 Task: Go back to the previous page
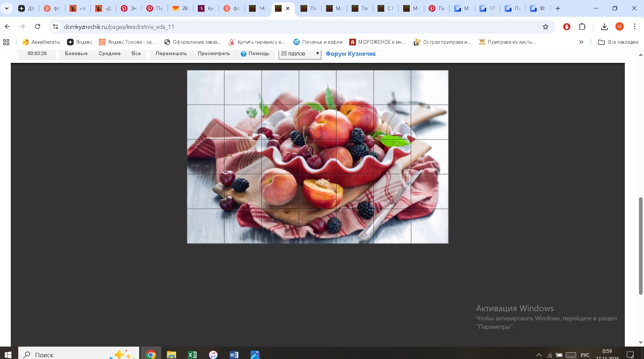coord(7,27)
